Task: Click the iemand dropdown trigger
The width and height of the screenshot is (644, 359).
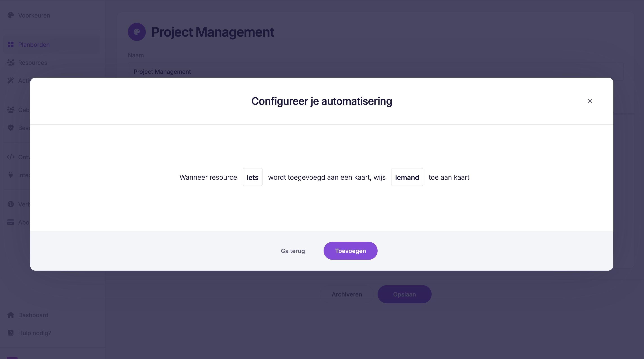Action: tap(407, 177)
